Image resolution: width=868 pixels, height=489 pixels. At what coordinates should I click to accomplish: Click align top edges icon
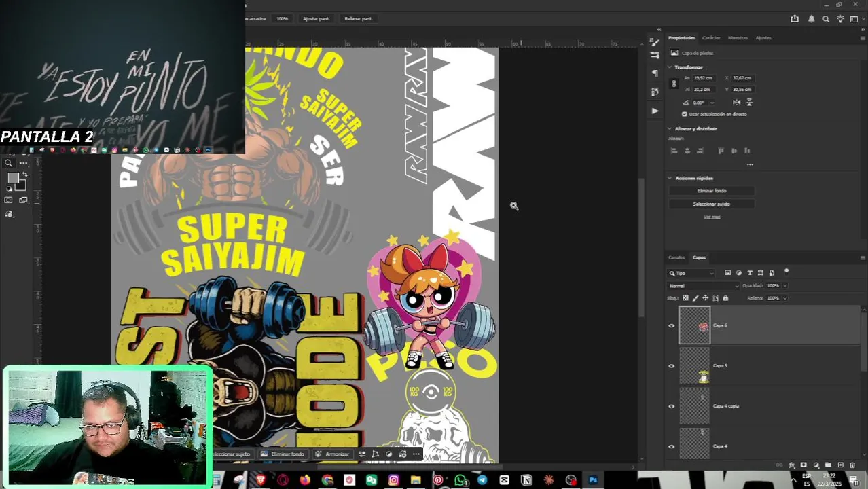tap(721, 151)
